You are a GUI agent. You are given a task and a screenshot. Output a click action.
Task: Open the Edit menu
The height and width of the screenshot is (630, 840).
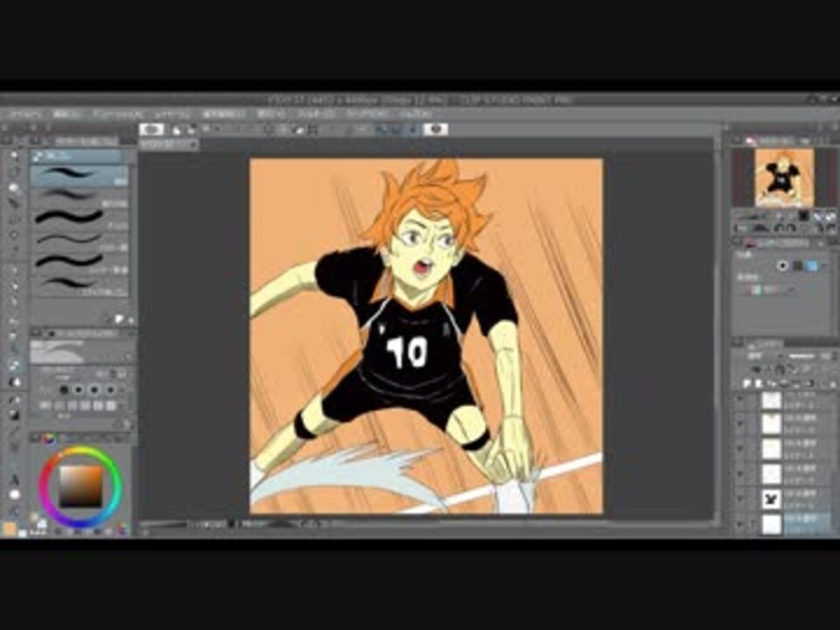[66, 114]
